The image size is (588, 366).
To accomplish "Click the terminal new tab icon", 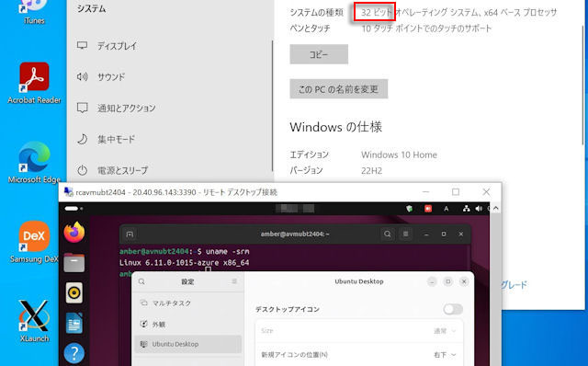I will point(130,234).
